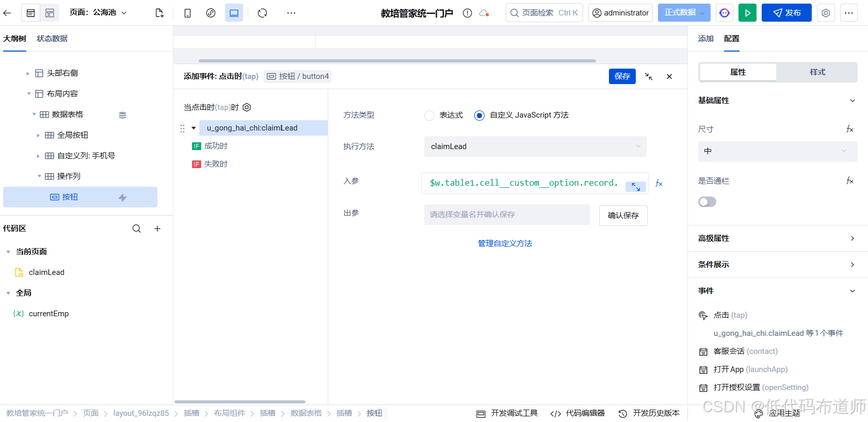
Task: Click the 出参 variable name input
Action: click(x=507, y=215)
